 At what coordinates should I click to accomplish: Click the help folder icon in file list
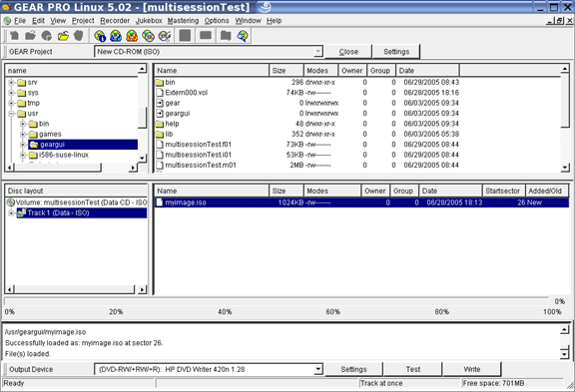pos(159,124)
